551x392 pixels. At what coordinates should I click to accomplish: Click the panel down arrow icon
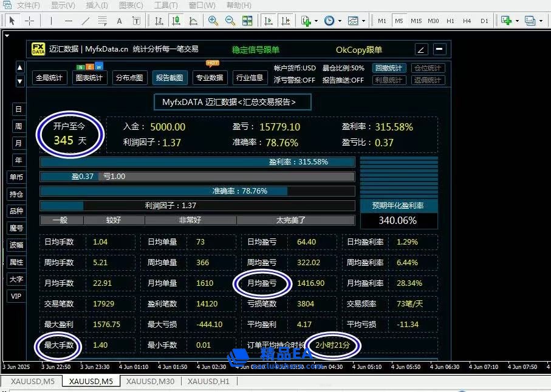(20, 81)
